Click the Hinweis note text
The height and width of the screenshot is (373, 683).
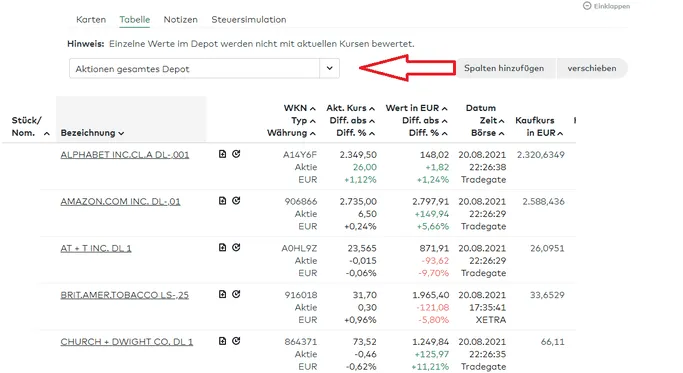pos(240,44)
